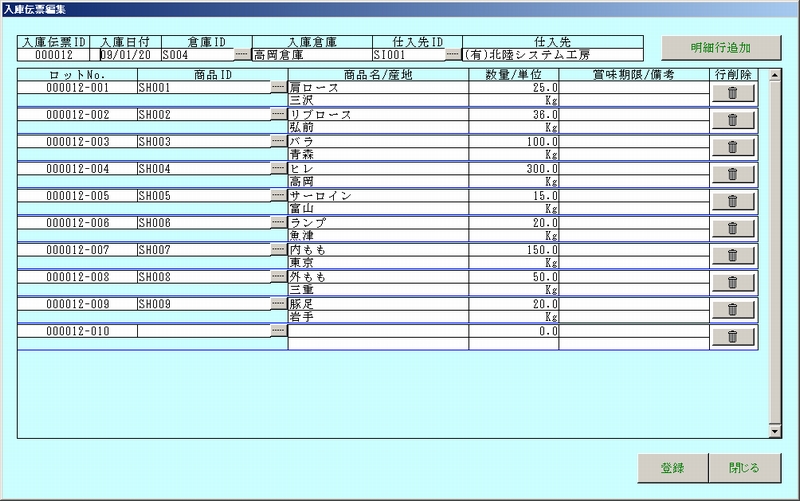Click trash icon for サーロイン row
The width and height of the screenshot is (800, 501).
pos(733,201)
